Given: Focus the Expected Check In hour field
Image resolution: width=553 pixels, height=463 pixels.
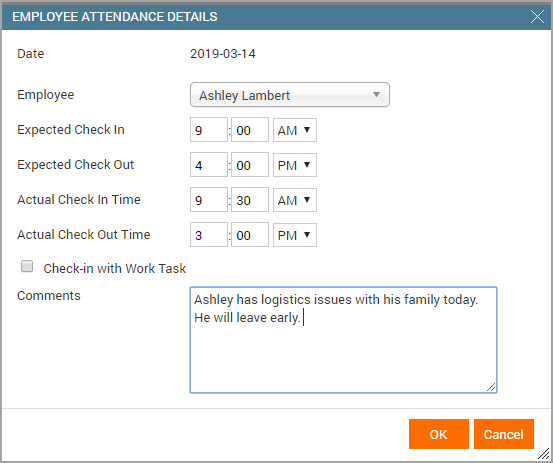Looking at the screenshot, I should [x=209, y=130].
